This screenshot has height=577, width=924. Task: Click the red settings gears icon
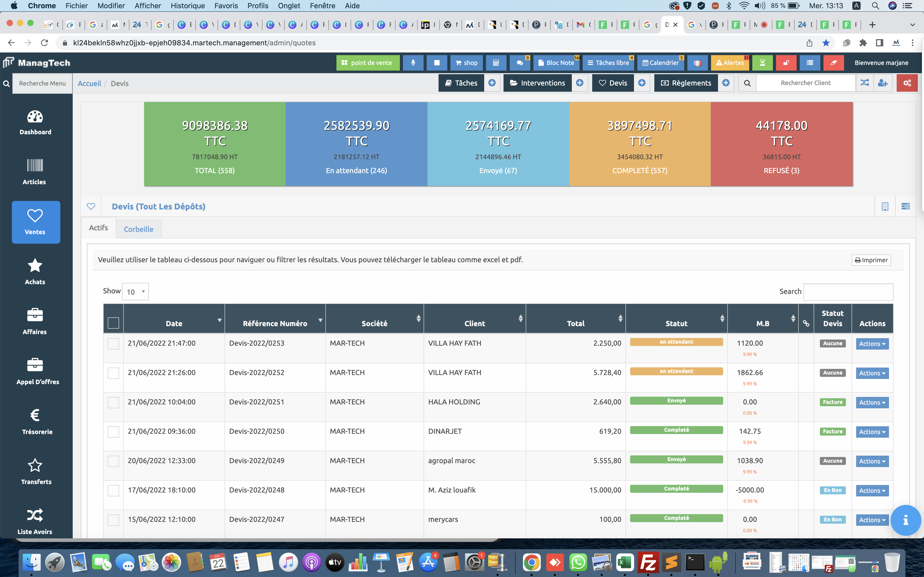(x=907, y=83)
